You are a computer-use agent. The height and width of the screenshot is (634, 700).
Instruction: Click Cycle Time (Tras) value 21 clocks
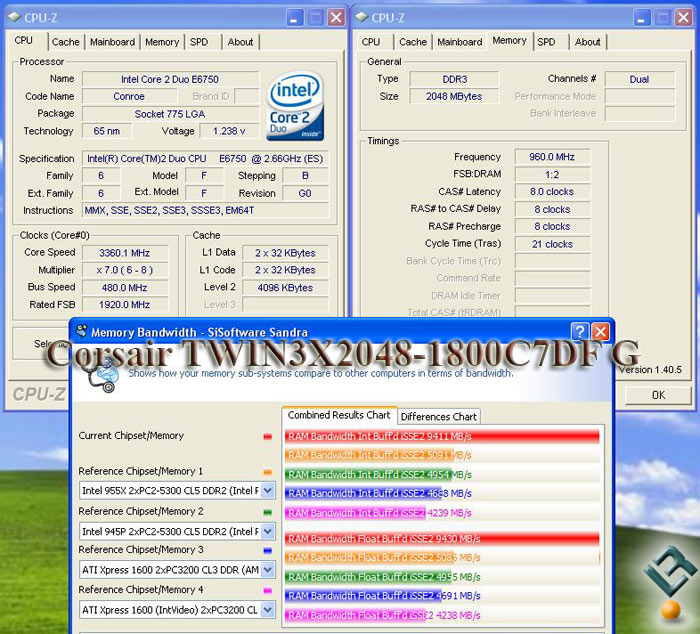click(x=552, y=244)
